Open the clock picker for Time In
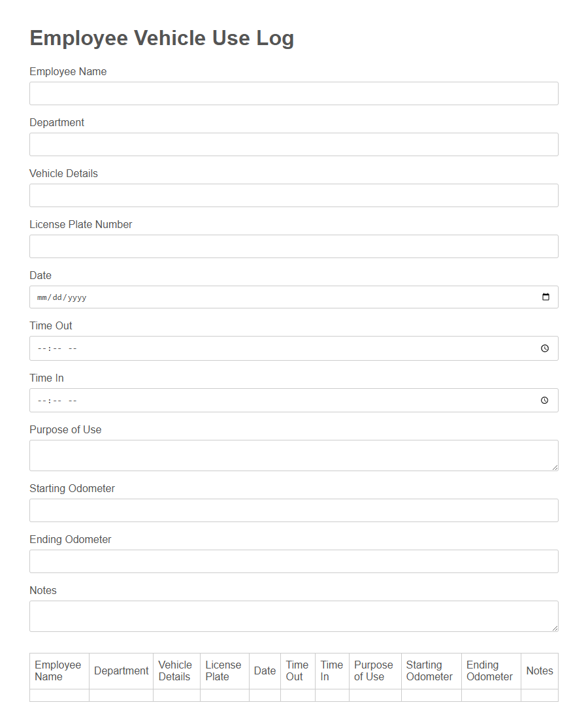 pos(544,400)
